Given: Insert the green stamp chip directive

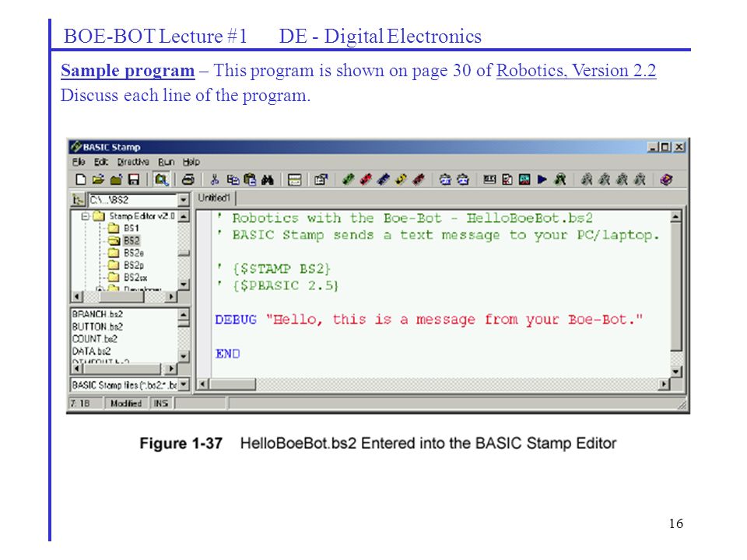Looking at the screenshot, I should (349, 180).
